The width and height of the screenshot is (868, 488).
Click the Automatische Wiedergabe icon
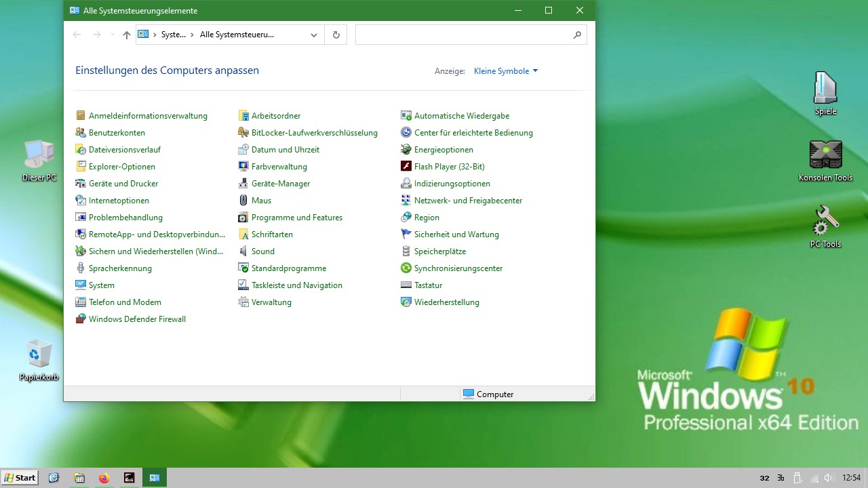pos(406,116)
